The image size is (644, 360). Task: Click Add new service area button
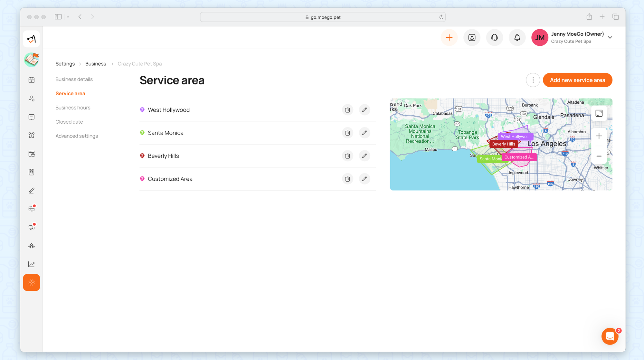(577, 80)
